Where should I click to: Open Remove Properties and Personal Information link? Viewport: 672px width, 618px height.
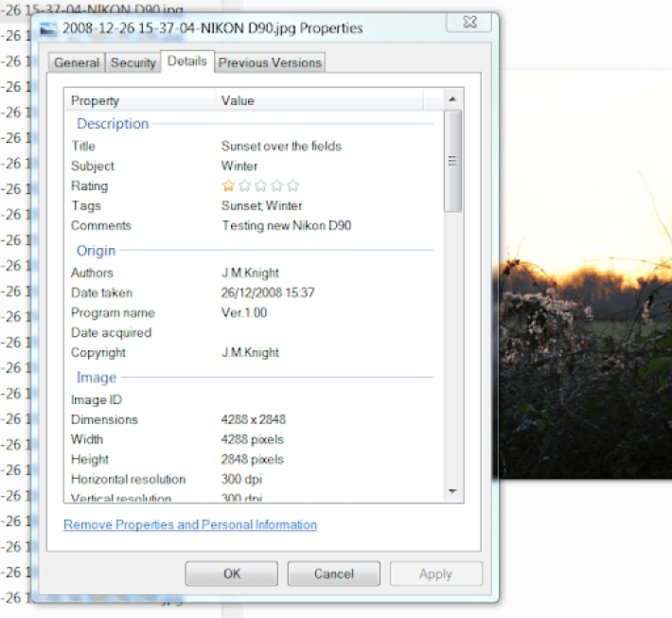pyautogui.click(x=190, y=524)
